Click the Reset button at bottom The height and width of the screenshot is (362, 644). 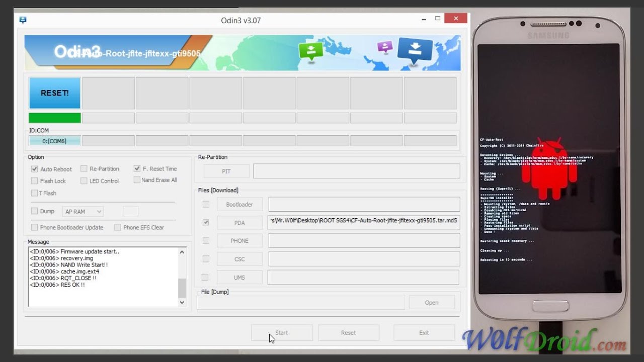point(348,332)
